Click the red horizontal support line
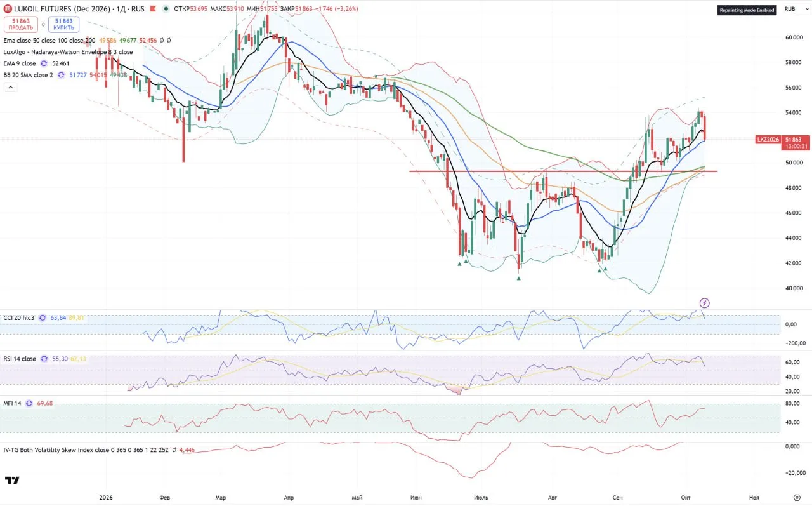This screenshot has width=812, height=506. (563, 171)
